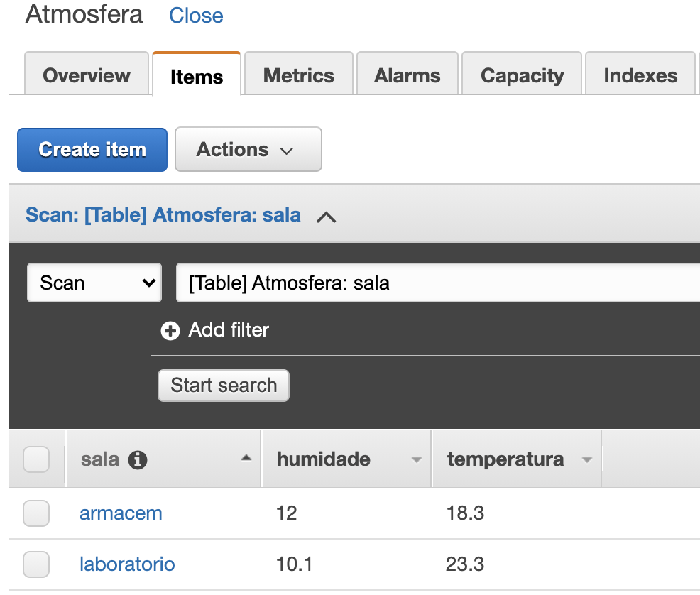Open the Metrics tab
Image resolution: width=700 pixels, height=595 pixels.
298,75
